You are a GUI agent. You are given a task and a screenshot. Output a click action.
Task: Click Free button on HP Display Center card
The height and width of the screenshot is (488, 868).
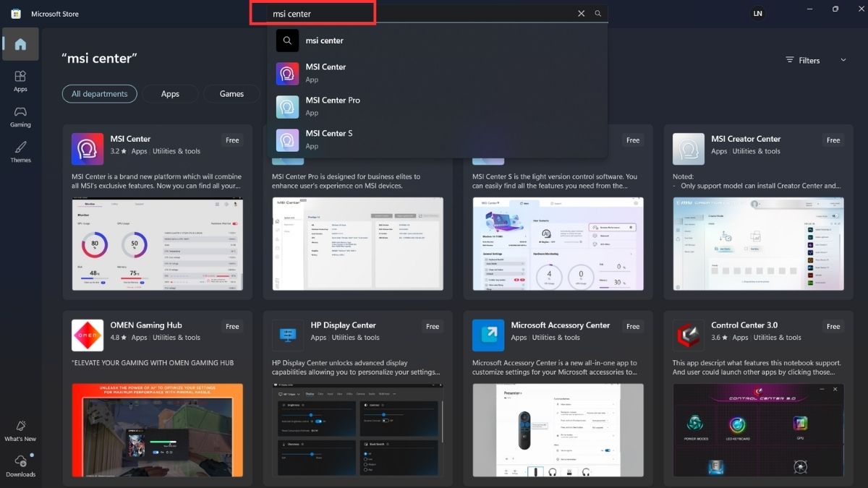[433, 327]
